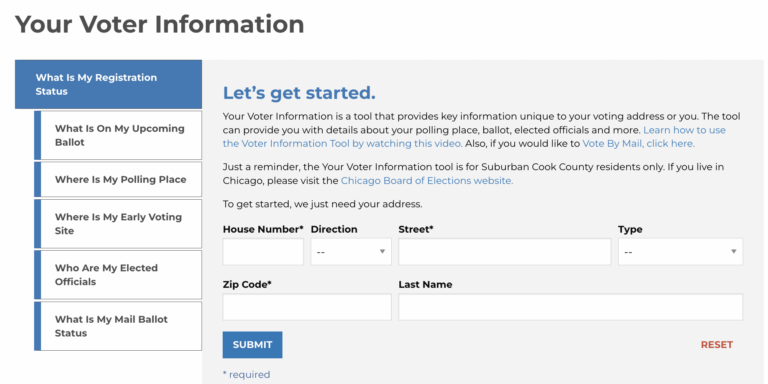Focus the House Number input field
Viewport: 768px width, 384px height.
point(263,252)
